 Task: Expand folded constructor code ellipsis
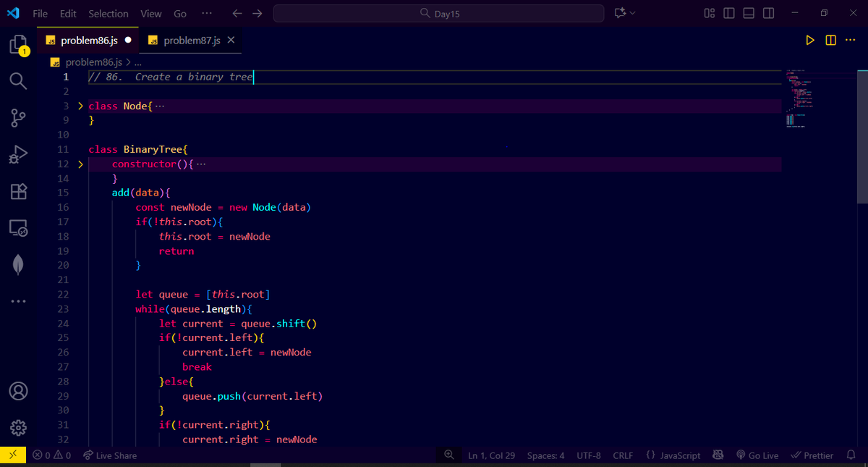pos(200,164)
